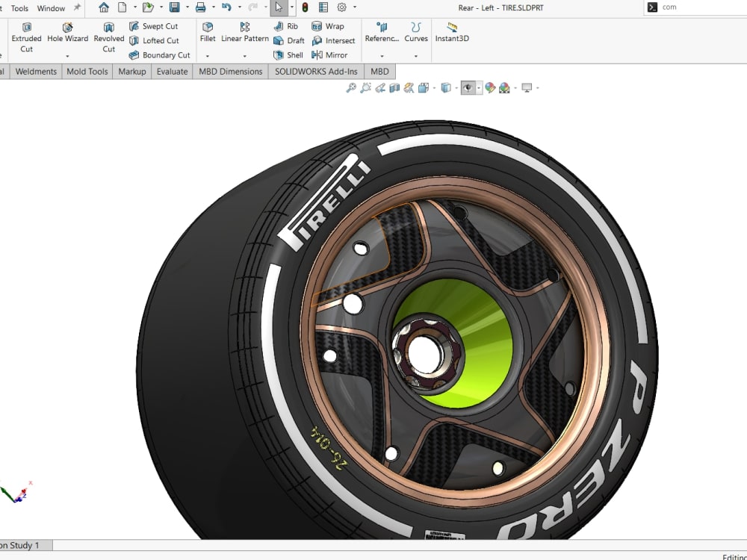
Task: Open the Display Style cube icon
Action: click(446, 87)
